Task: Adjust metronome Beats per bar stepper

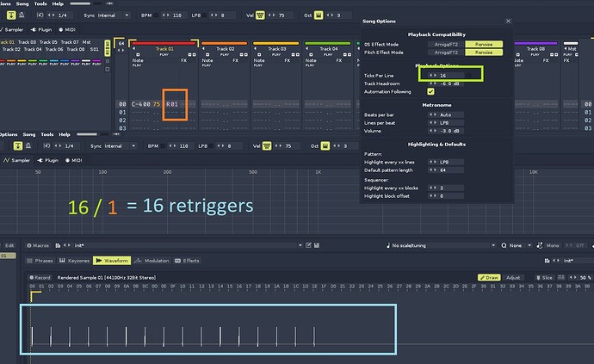Action: (x=433, y=114)
